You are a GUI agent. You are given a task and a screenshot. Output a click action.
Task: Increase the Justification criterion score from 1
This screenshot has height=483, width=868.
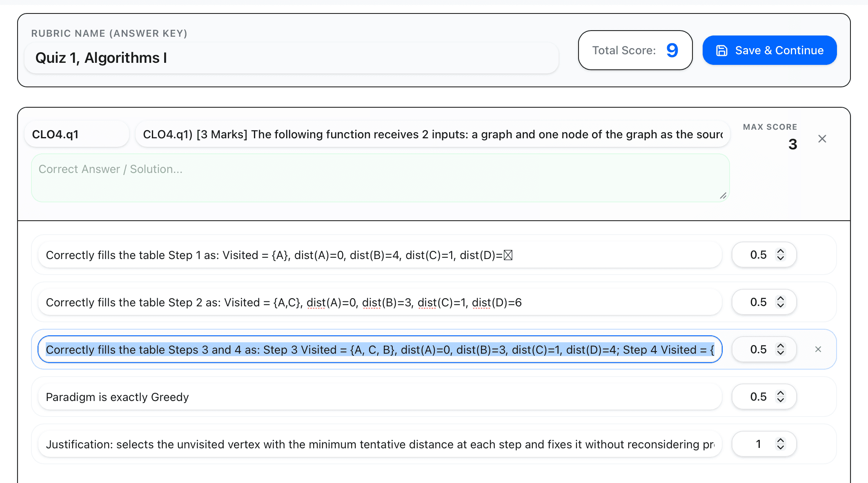pyautogui.click(x=781, y=440)
